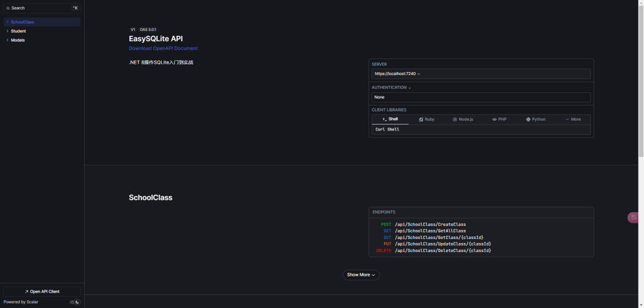This screenshot has height=308, width=644.
Task: Expand the SchoolClass sidebar section
Action: pyautogui.click(x=7, y=22)
